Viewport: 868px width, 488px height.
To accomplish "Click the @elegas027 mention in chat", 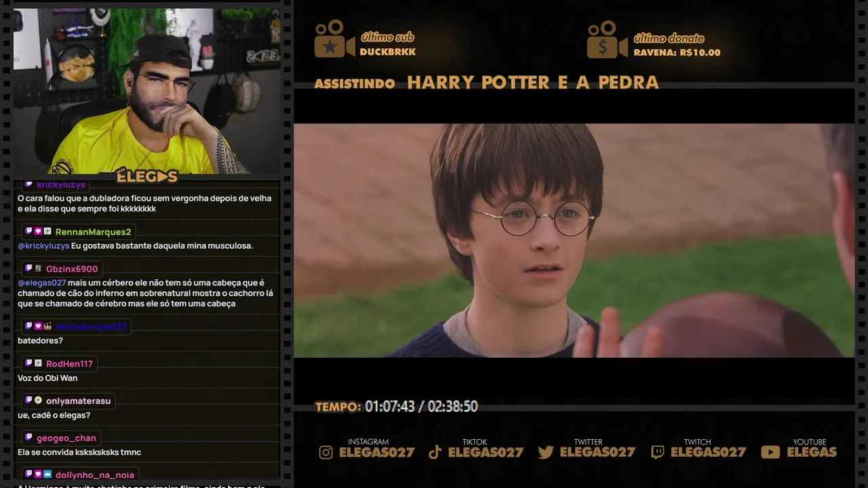I will [x=42, y=283].
